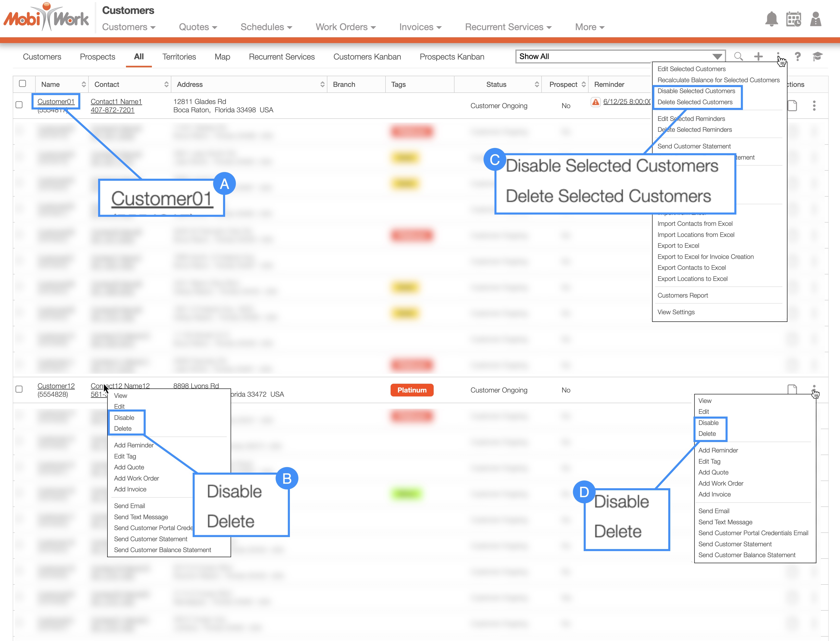The image size is (840, 641).
Task: Open the Customer01 name link
Action: click(x=56, y=101)
